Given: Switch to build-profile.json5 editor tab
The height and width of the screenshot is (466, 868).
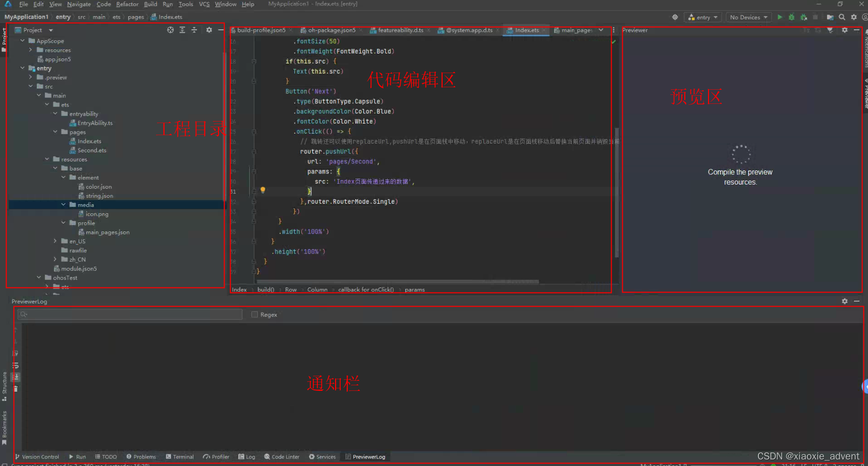Looking at the screenshot, I should pos(261,30).
